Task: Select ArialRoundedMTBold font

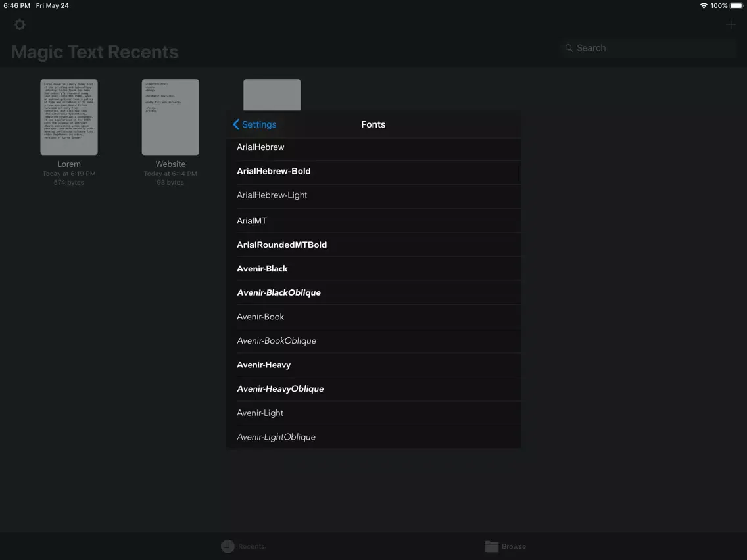Action: coord(373,245)
